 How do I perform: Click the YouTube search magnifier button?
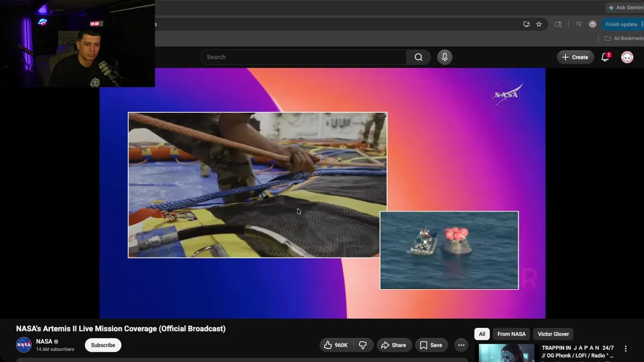[x=418, y=57]
